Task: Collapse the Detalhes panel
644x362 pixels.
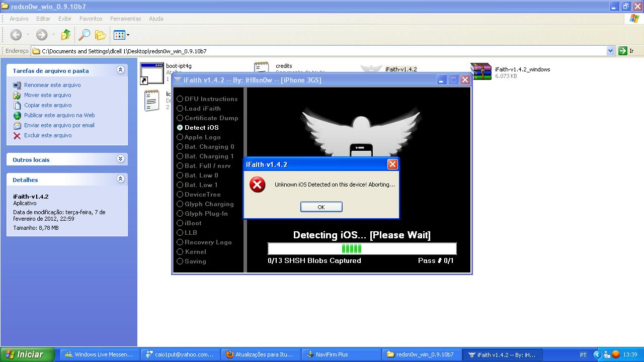Action: 120,179
